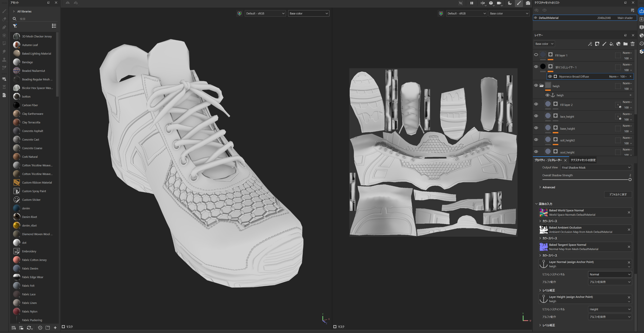644x333 pixels.
Task: Create a new layer folder
Action: [625, 44]
